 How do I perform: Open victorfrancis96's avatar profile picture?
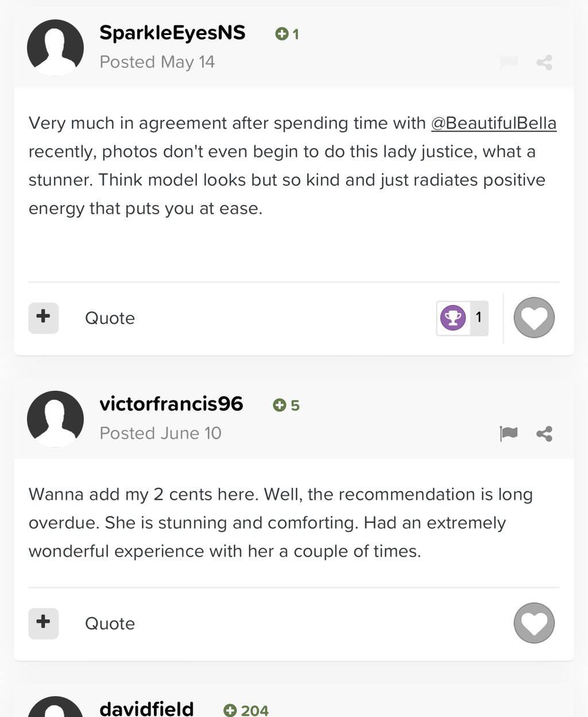tap(55, 419)
